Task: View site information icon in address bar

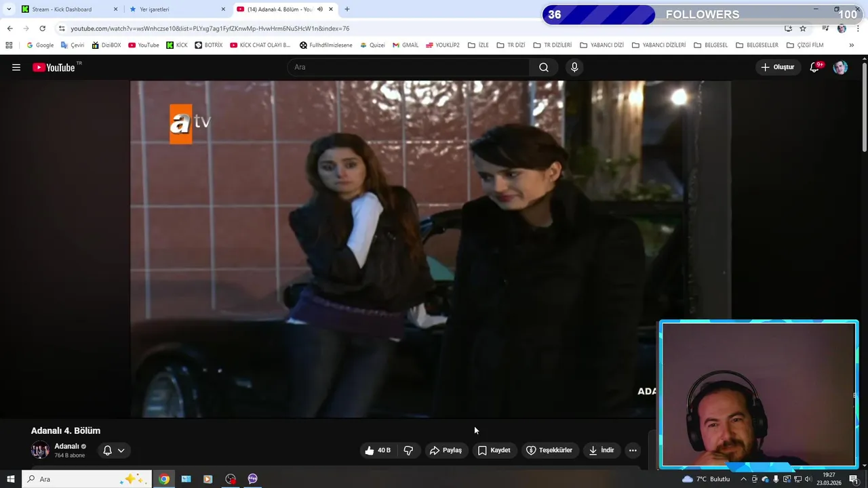Action: (62, 28)
